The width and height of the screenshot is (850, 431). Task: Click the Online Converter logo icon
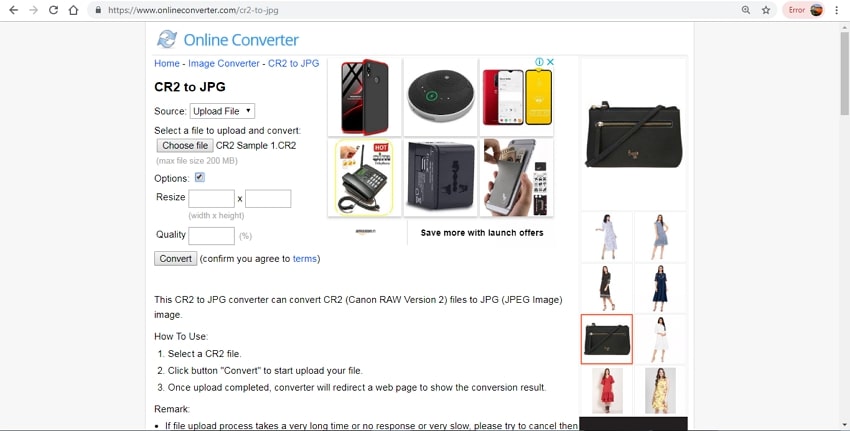point(167,39)
